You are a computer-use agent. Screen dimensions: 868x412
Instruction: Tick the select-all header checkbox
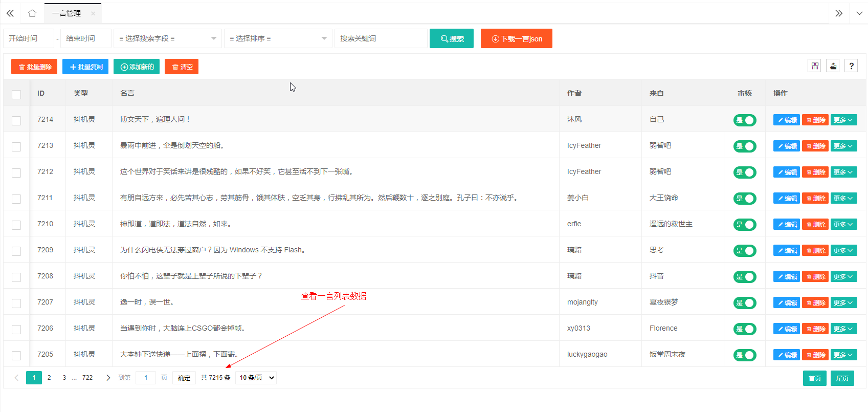(x=16, y=94)
